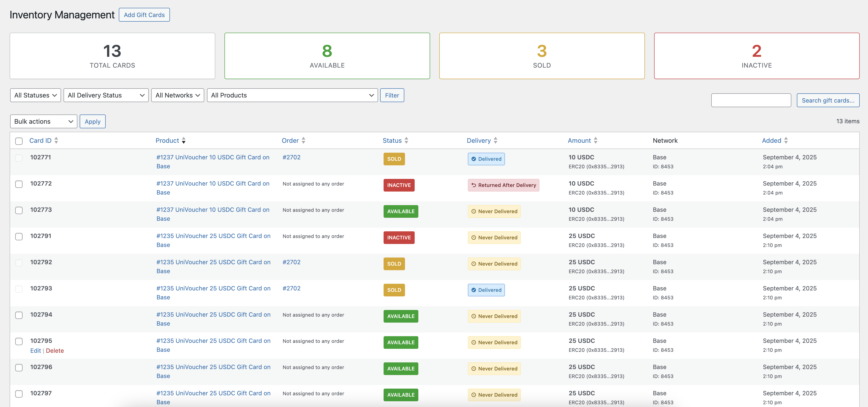868x407 pixels.
Task: Open the All Statuses dropdown
Action: [x=35, y=95]
